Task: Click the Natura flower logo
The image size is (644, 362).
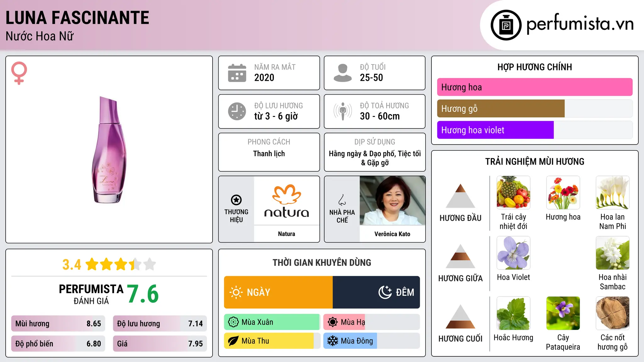Action: pyautogui.click(x=286, y=194)
